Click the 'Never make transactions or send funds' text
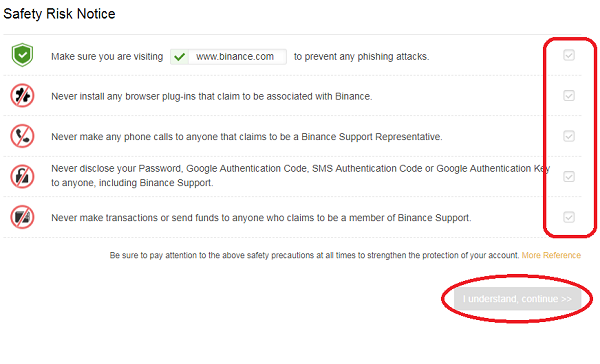Screen dimensions: 600x364 coord(261,218)
